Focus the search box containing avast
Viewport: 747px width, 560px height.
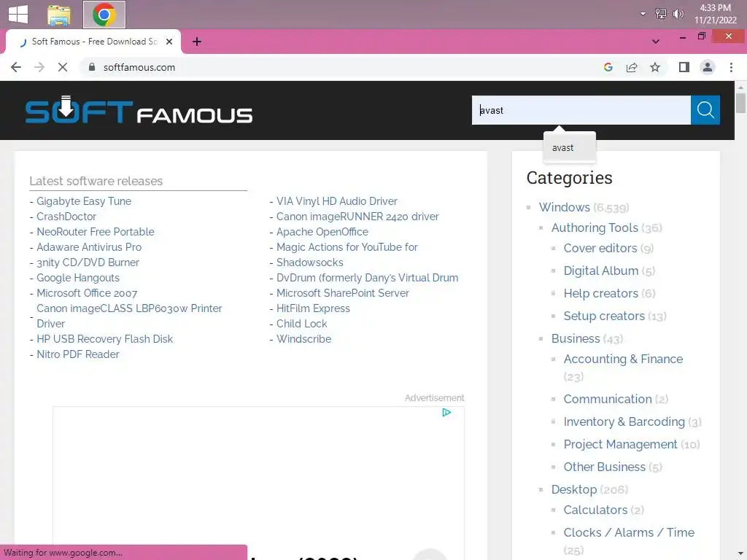tap(581, 110)
